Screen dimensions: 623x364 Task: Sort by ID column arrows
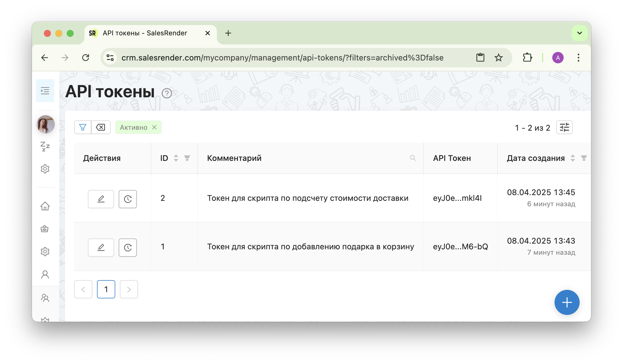click(176, 158)
